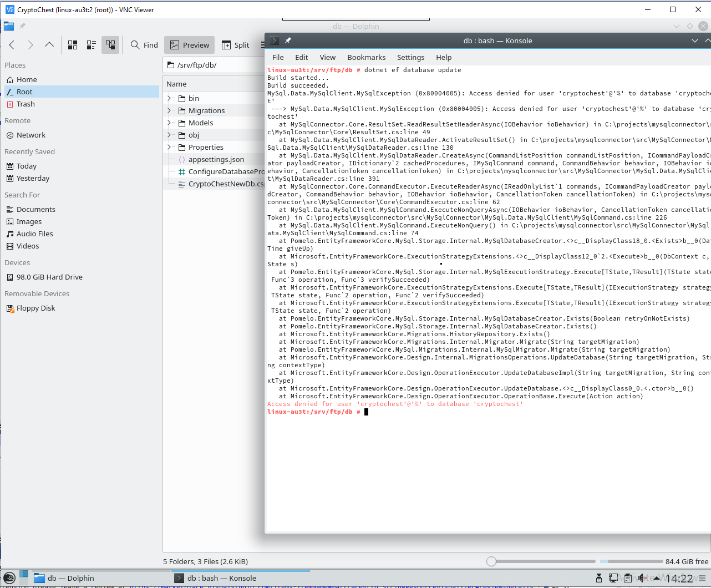711x588 pixels.
Task: Switch Dolphin to Details view mode
Action: pyautogui.click(x=110, y=45)
